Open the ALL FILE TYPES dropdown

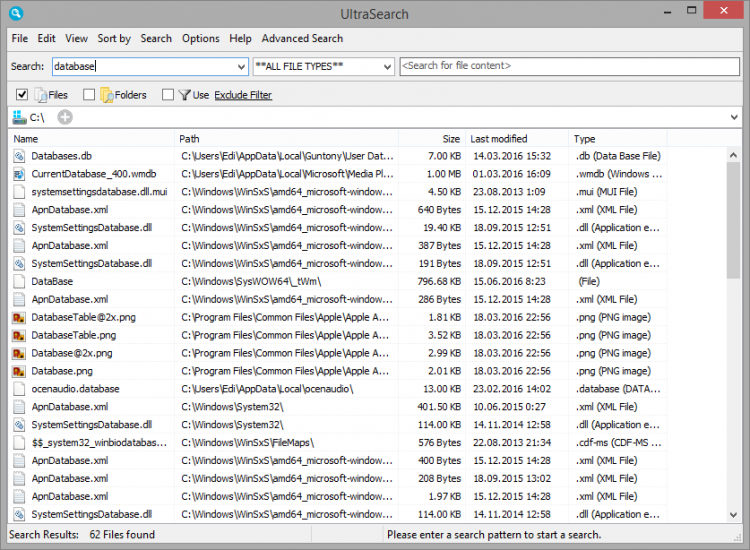(x=387, y=66)
